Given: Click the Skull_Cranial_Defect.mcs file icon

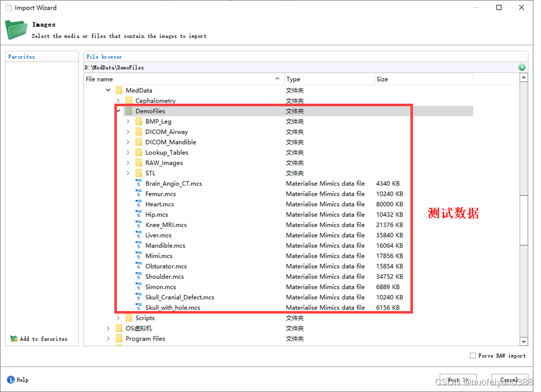Looking at the screenshot, I should 138,297.
